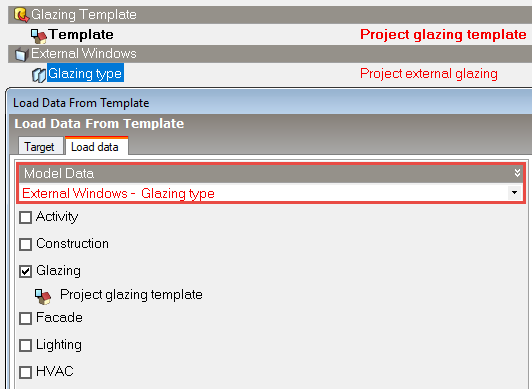Enable the Construction checkbox
Viewport: 532px width, 389px height.
point(25,244)
